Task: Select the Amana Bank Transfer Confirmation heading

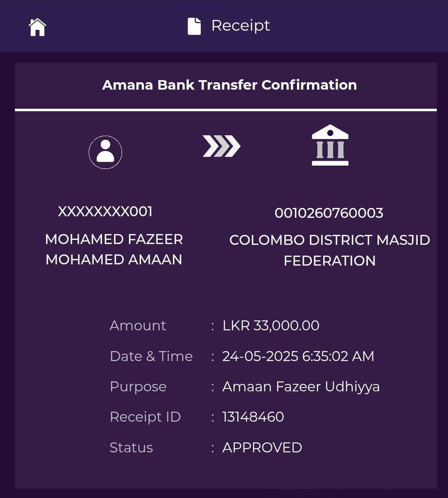Action: [229, 85]
